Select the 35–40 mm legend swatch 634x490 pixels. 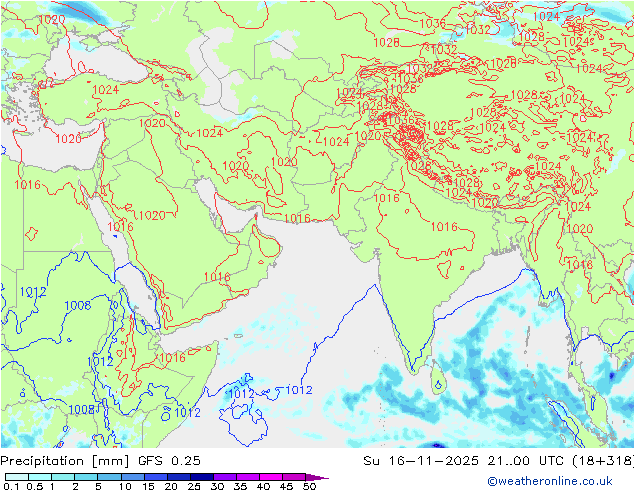247,477
